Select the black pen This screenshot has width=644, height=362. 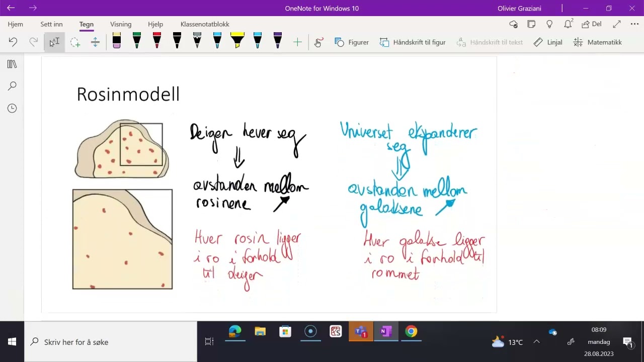pos(177,41)
